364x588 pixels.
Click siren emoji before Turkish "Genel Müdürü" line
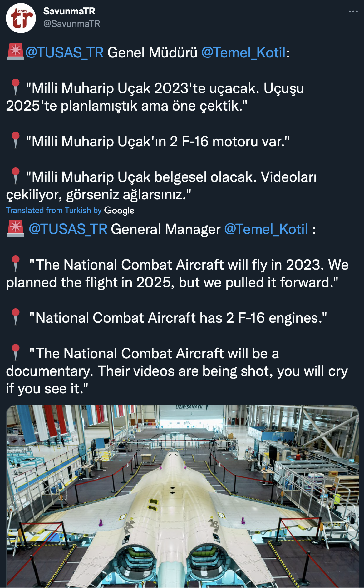coord(15,52)
